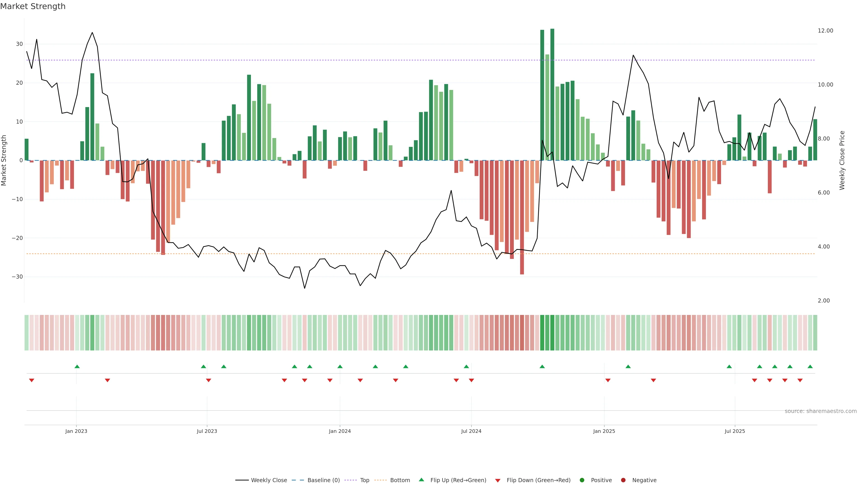Click the last green flip-up triangle marker
The image size is (868, 488).
pyautogui.click(x=810, y=366)
